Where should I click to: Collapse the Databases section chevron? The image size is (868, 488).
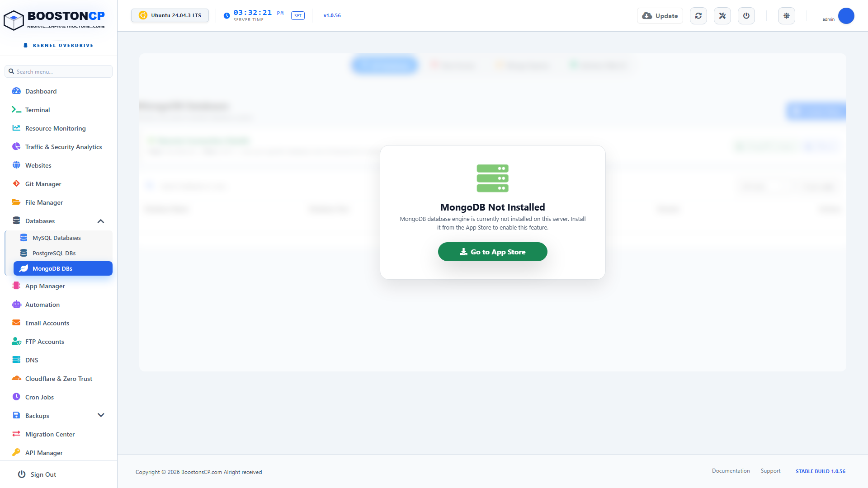101,221
